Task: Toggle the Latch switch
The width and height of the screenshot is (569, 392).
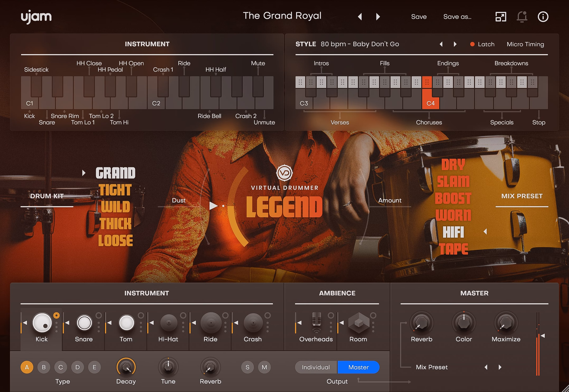Action: pyautogui.click(x=482, y=44)
